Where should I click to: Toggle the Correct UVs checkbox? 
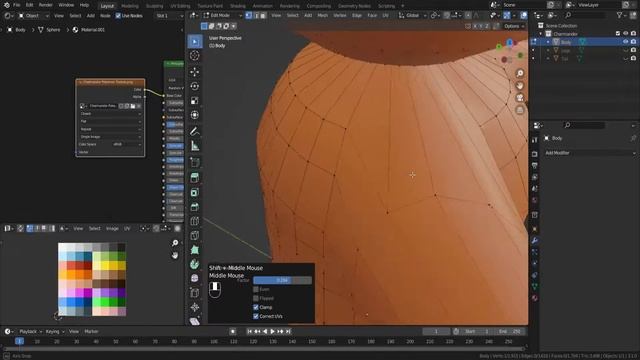pyautogui.click(x=256, y=316)
